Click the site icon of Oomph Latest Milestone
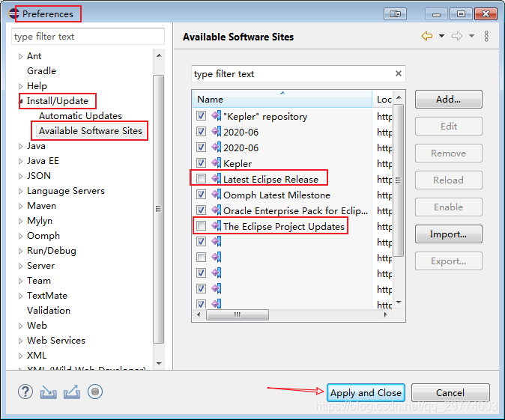 [x=217, y=194]
